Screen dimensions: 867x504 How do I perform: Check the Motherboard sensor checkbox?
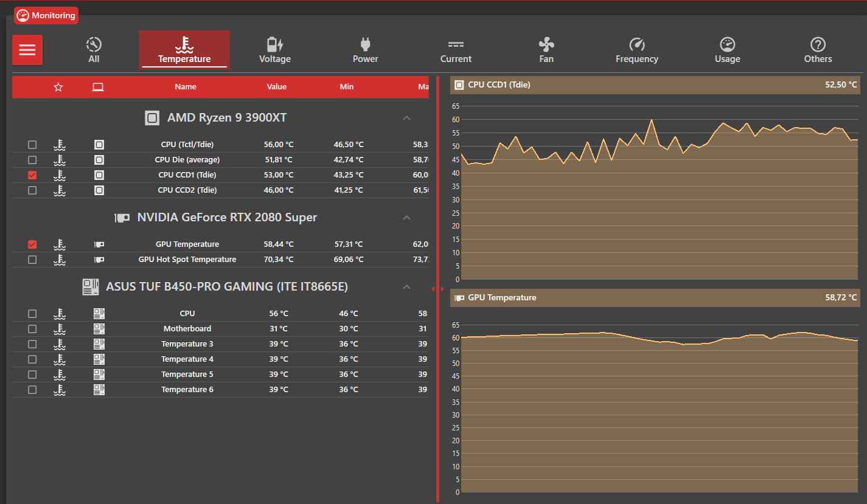click(x=32, y=329)
